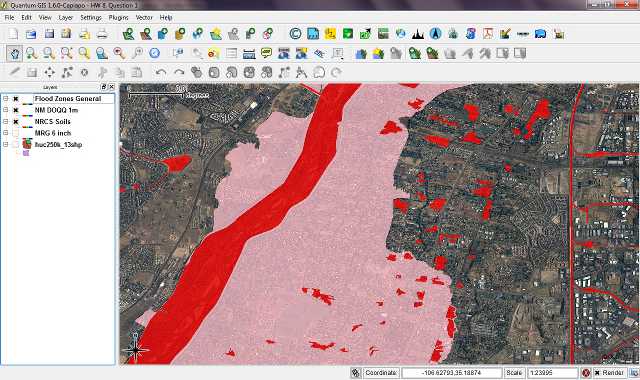This screenshot has width=640, height=380.
Task: Toggle the Map Tips speech bubble icon
Action: click(267, 53)
